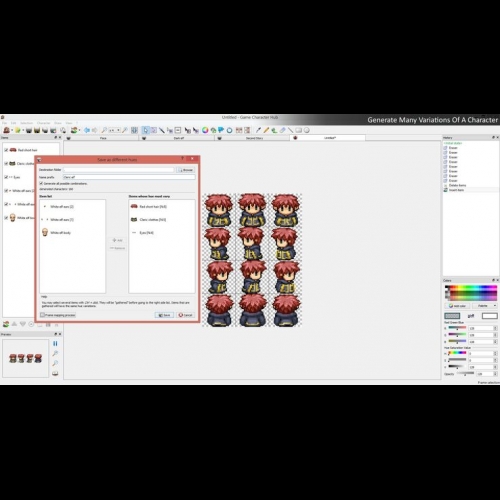Click the top magnifier icon in Preview panel

click(x=55, y=353)
